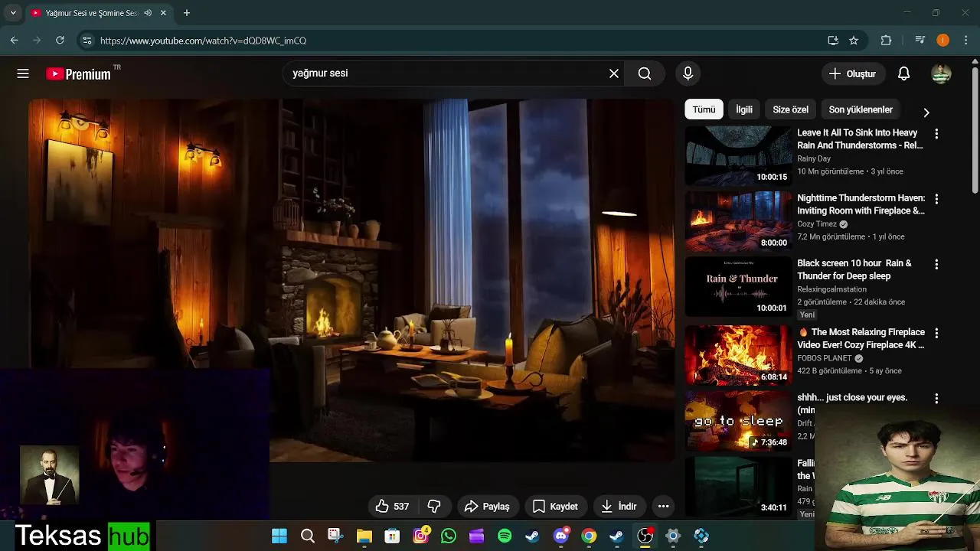This screenshot has height=551, width=980.
Task: Go back in Chrome browser history
Action: (14, 41)
